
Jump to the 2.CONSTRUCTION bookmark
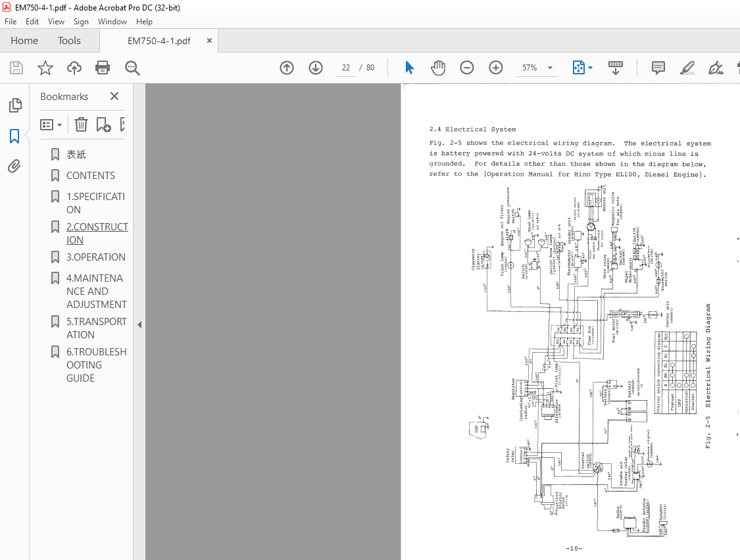97,233
